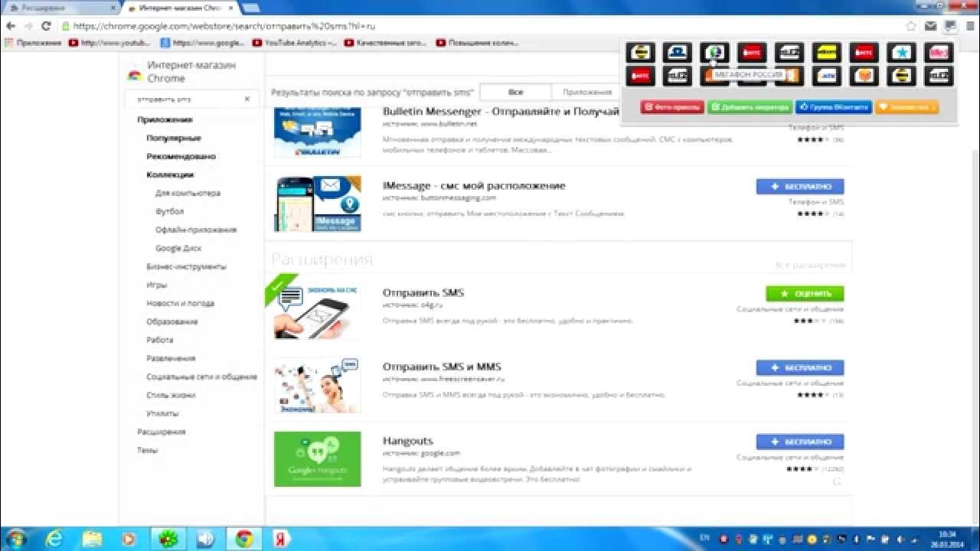Open Коллекции in the sidebar
980x551 pixels.
170,174
